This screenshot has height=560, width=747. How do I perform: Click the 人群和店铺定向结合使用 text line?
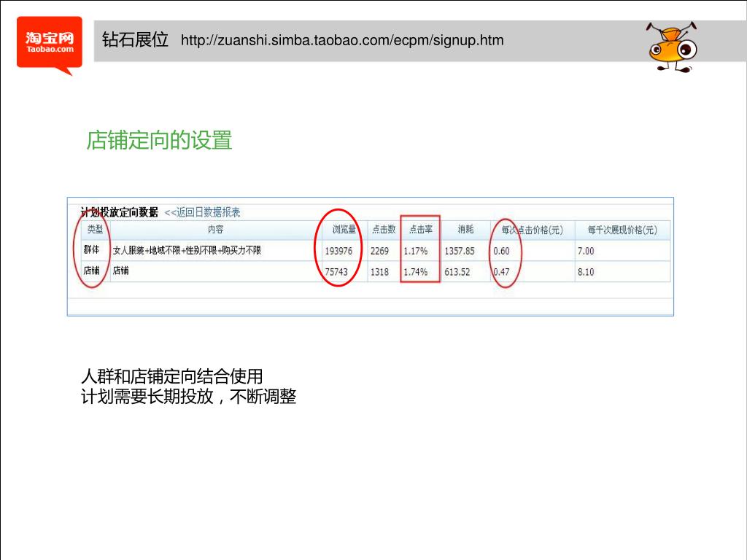tap(172, 376)
